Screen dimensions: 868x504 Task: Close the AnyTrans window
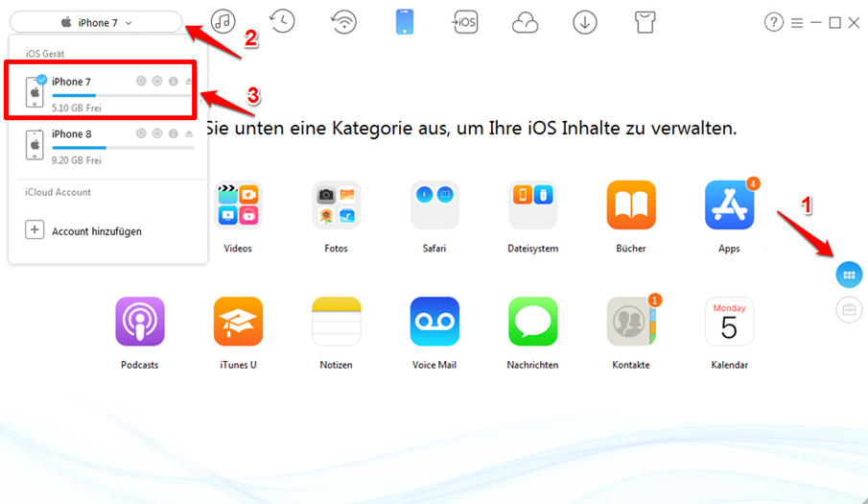tap(855, 23)
